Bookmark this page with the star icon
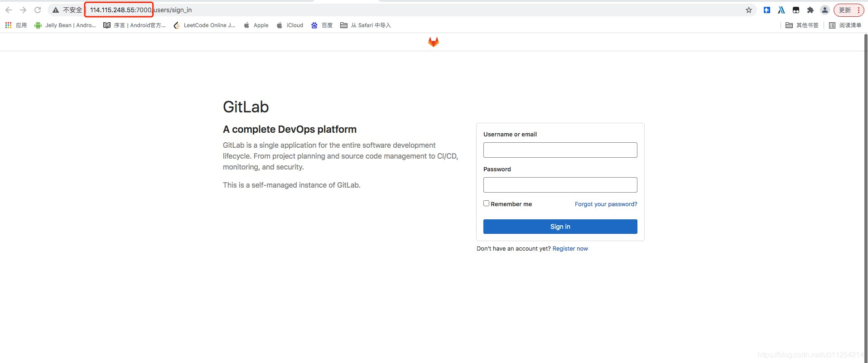Image resolution: width=868 pixels, height=363 pixels. coord(749,10)
